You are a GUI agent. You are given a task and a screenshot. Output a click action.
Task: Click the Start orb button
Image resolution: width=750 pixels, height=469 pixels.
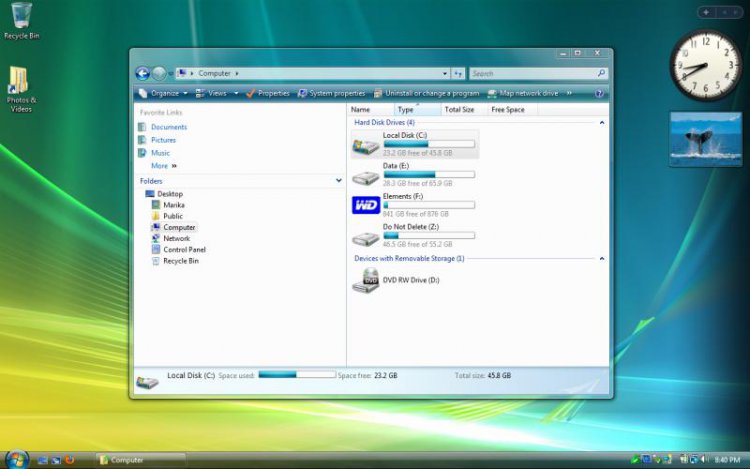point(17,459)
